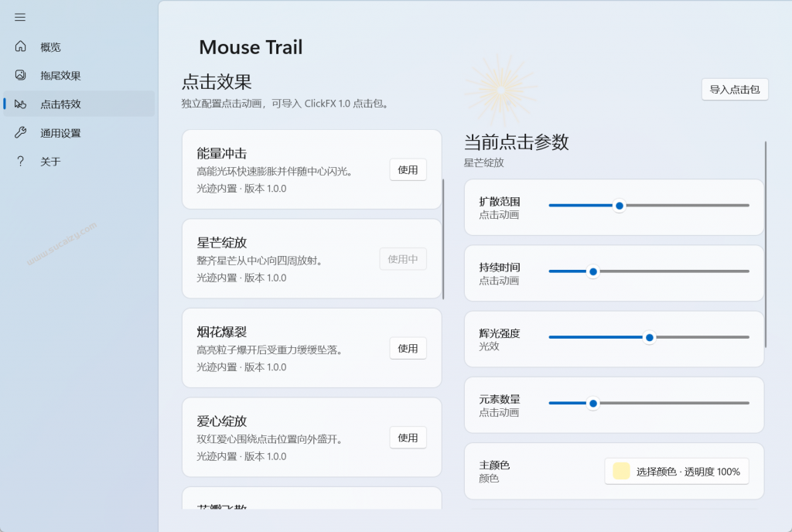Viewport: 792px width, 532px height.
Task: Click the Mouse Trail title
Action: 251,47
